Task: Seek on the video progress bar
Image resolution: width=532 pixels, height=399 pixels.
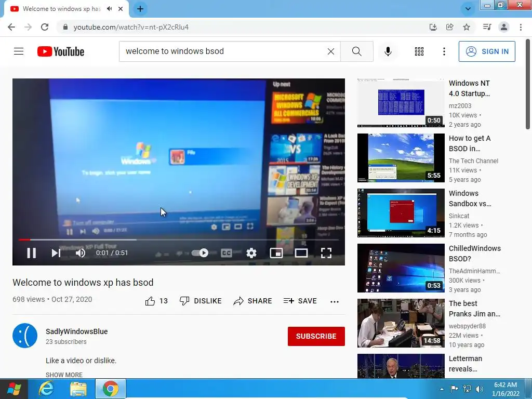Action: tap(179, 240)
